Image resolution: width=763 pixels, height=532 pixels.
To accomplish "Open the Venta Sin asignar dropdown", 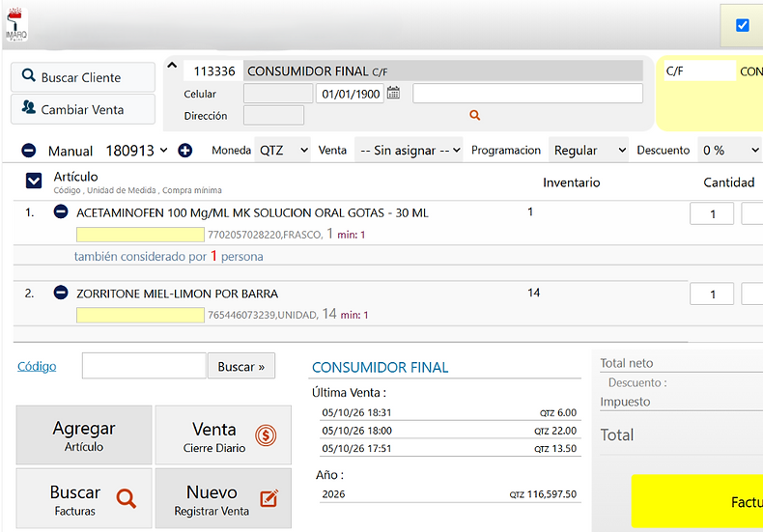I will (x=409, y=151).
